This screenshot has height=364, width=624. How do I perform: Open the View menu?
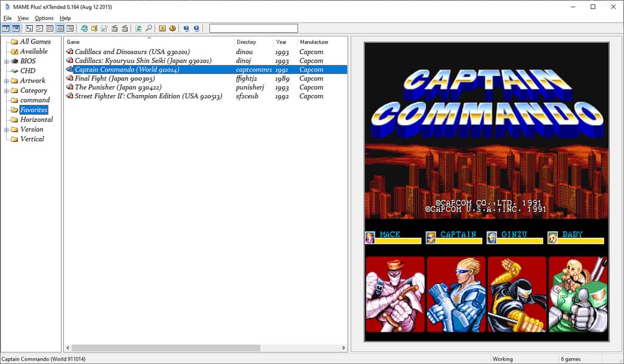(23, 18)
